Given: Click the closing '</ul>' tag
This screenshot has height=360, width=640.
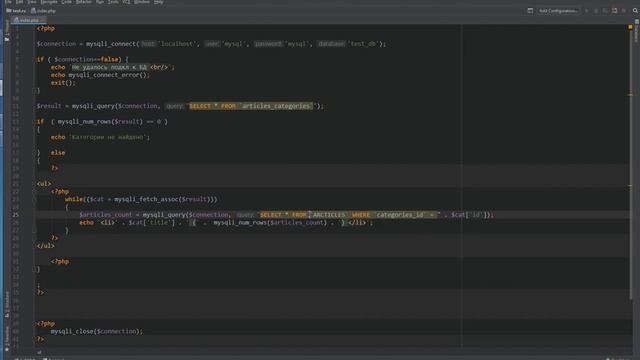Looking at the screenshot, I should (45, 246).
